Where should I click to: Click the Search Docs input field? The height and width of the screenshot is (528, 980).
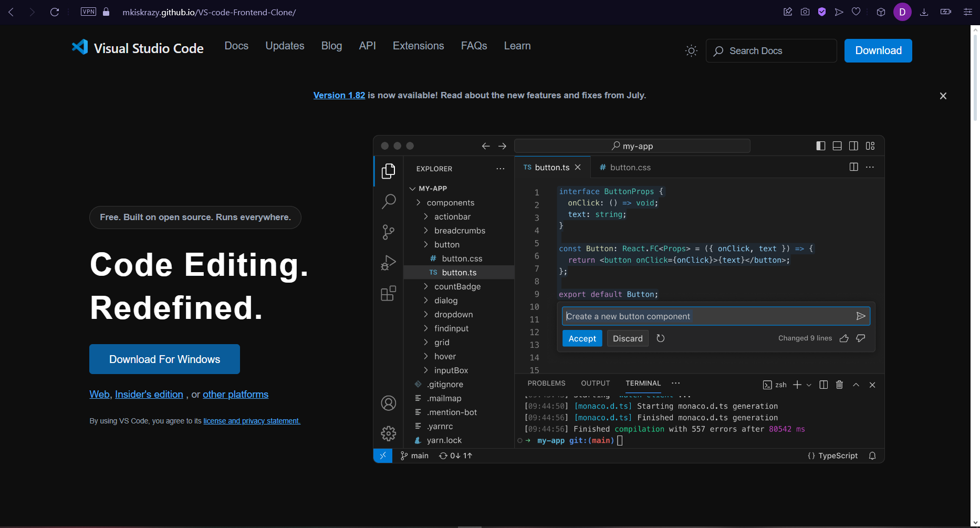pyautogui.click(x=771, y=50)
